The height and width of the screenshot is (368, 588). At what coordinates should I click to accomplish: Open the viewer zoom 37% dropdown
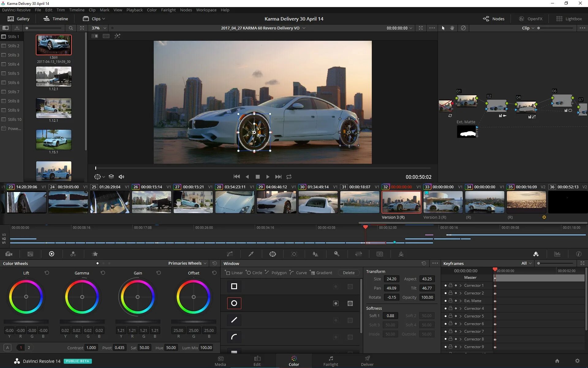(99, 28)
